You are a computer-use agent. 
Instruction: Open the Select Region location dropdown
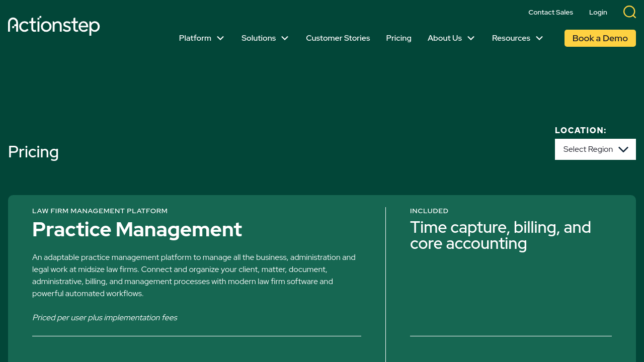(588, 149)
